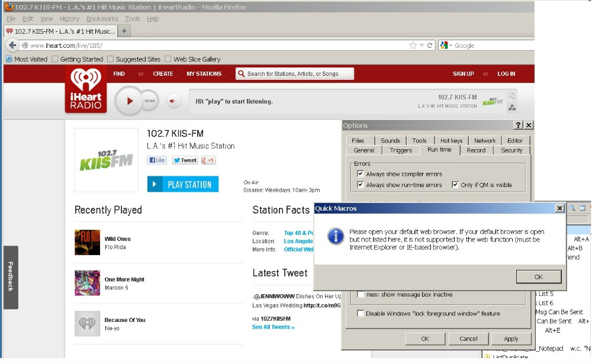The image size is (592, 364).
Task: Click the iHeartRadio logo
Action: 86,89
